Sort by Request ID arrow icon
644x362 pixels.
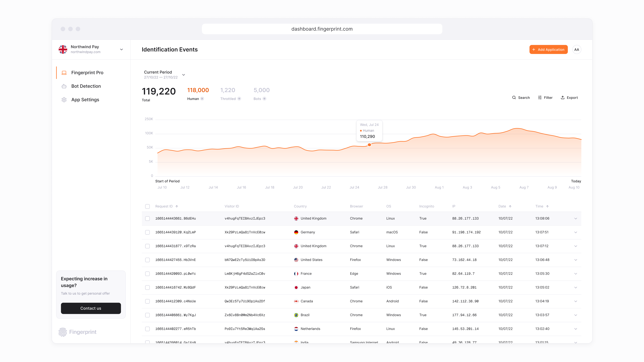177,206
